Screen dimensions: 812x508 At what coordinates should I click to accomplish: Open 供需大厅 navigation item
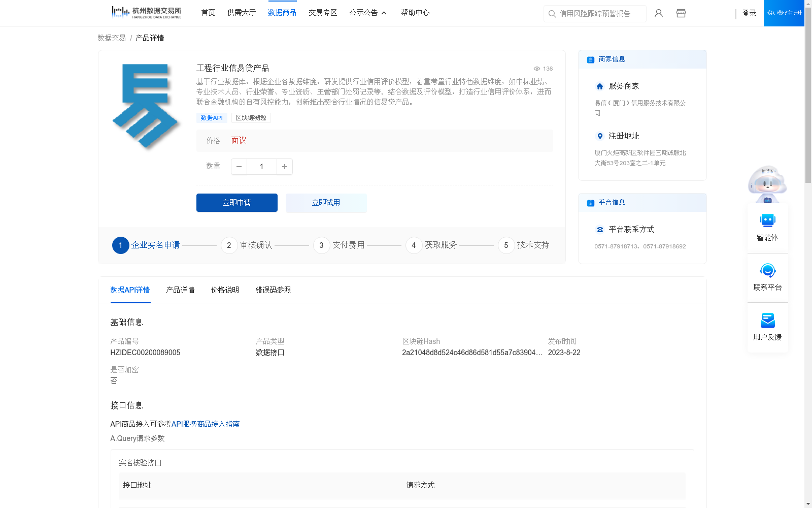[x=242, y=13]
